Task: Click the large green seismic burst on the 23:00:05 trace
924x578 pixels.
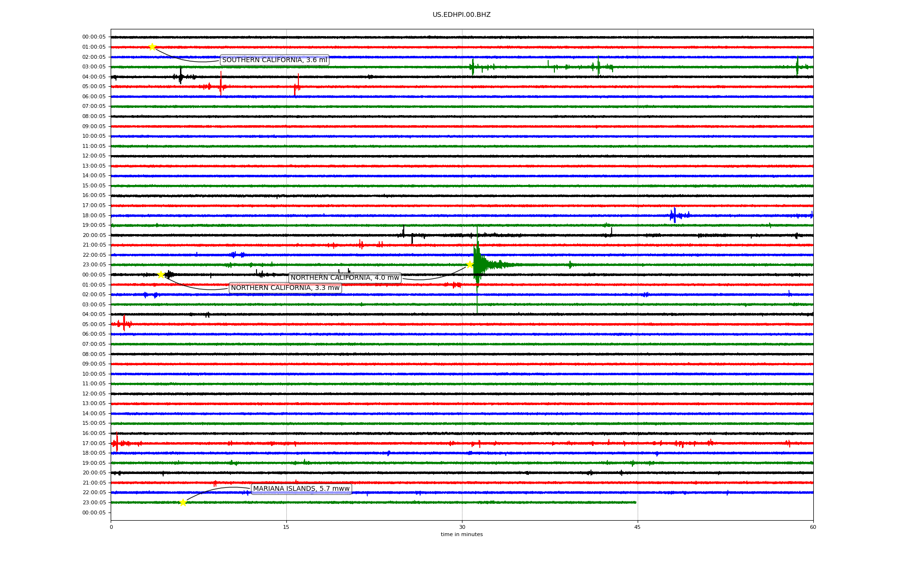Action: coord(477,264)
